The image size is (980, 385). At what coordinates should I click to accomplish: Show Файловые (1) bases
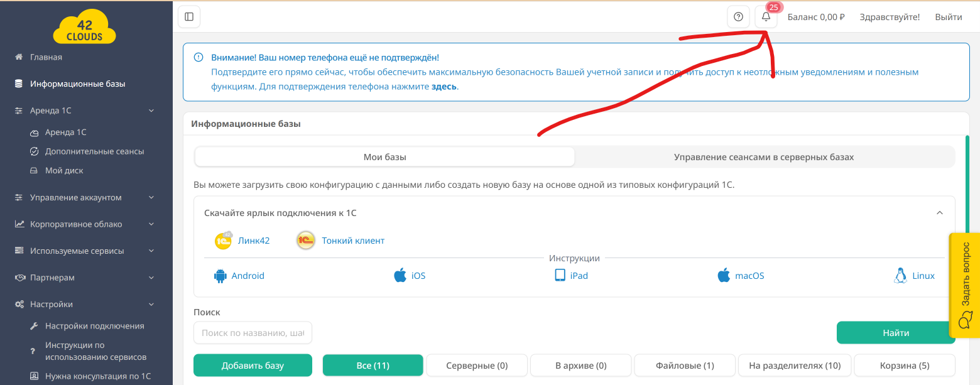tap(685, 366)
